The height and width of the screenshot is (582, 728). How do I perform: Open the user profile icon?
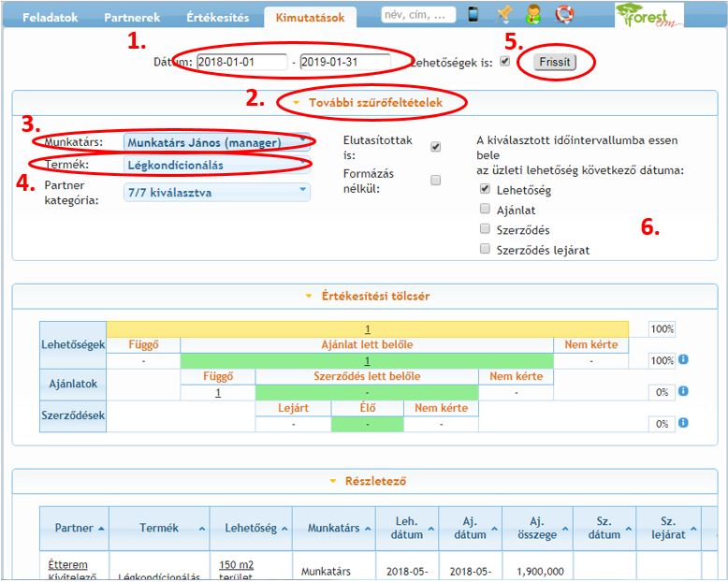click(533, 14)
